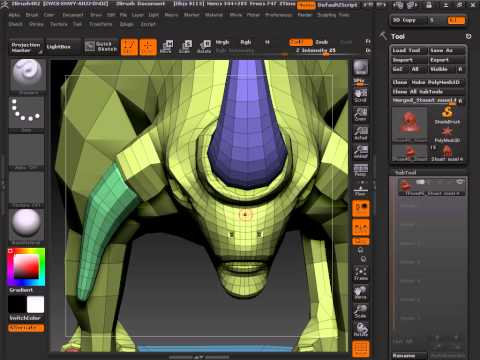
Task: Open the Zplugin menu
Action: pos(127,24)
